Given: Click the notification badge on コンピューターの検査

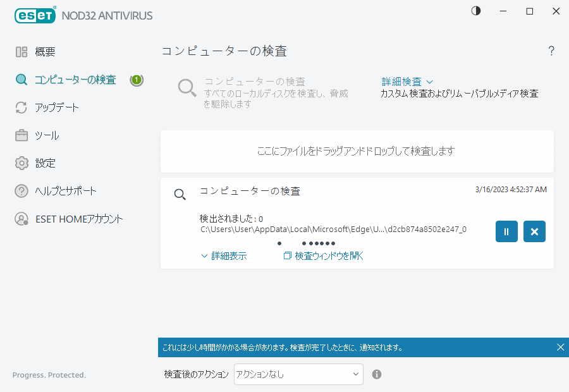Looking at the screenshot, I should coord(137,80).
